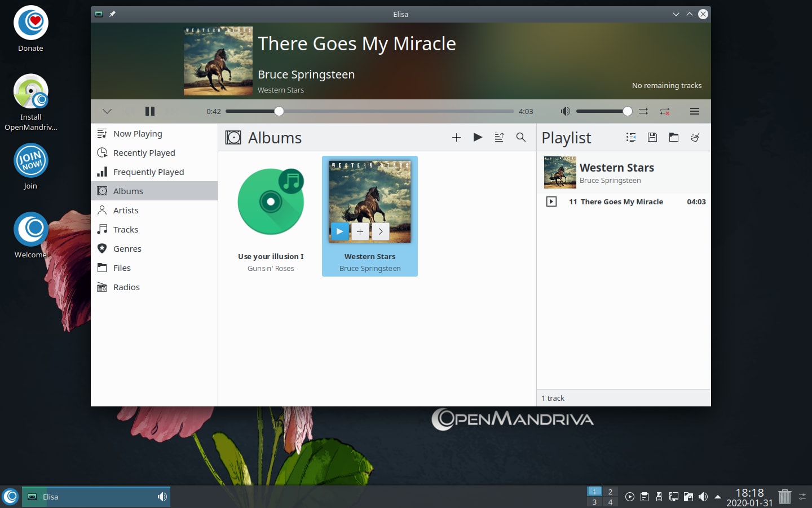Open Western Stars album details arrow
The image size is (812, 508).
(x=381, y=231)
